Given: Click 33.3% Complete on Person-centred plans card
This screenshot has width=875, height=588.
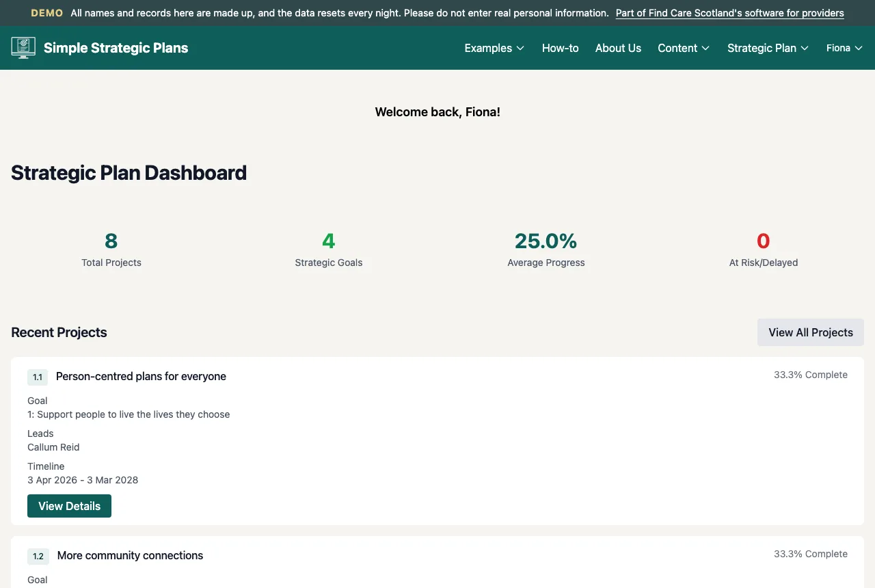Looking at the screenshot, I should pos(811,375).
